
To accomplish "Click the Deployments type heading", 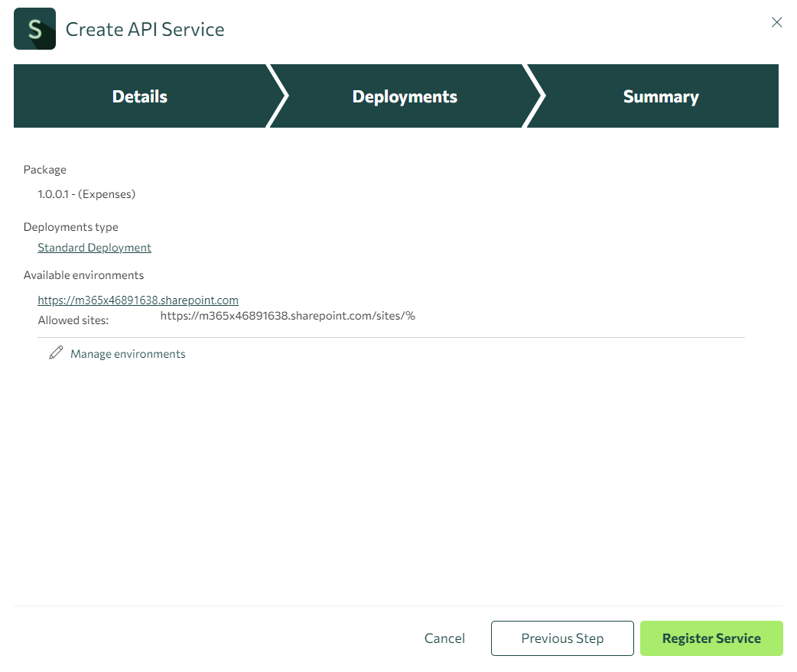I will [71, 227].
